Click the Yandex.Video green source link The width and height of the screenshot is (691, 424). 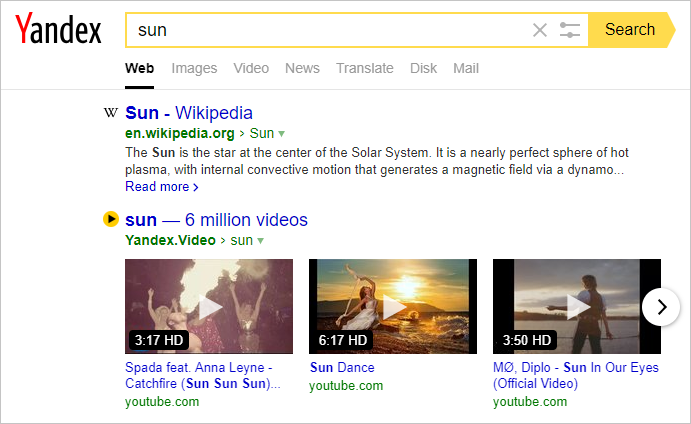(171, 240)
